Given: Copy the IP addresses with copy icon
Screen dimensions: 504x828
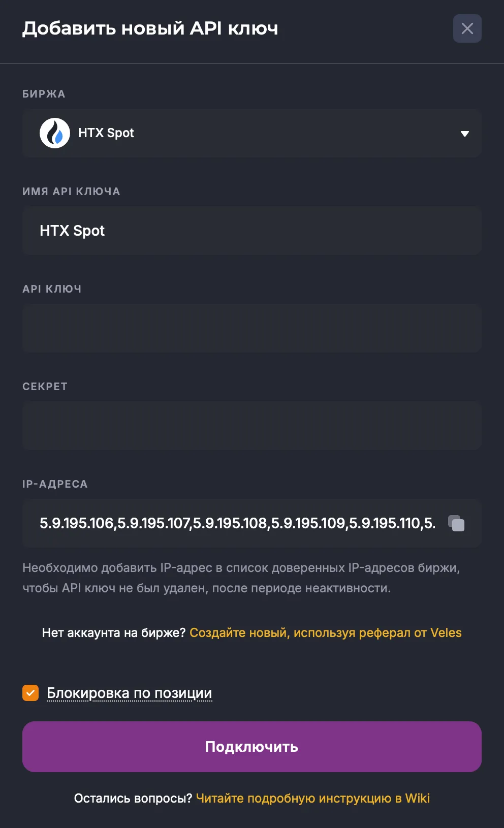Looking at the screenshot, I should 456,523.
